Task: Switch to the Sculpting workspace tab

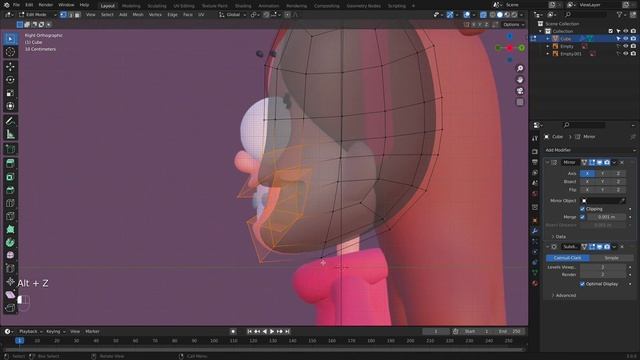Action: (x=157, y=6)
